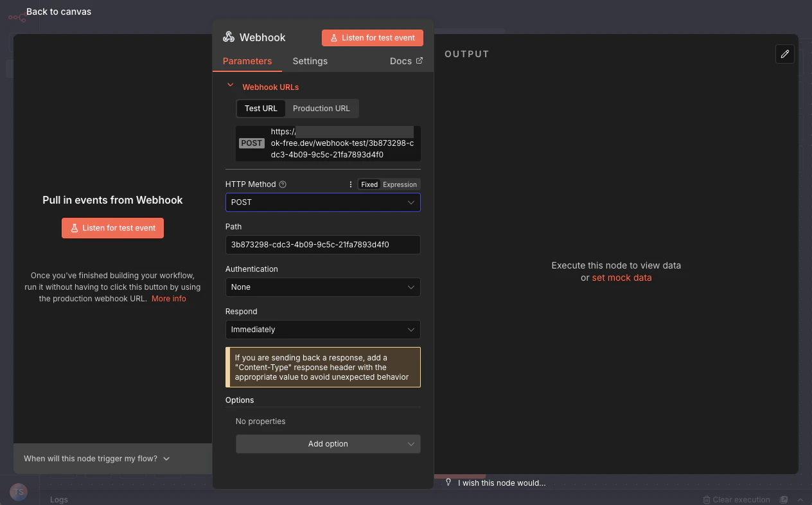Click the webhook test URL to copy

pos(342,143)
